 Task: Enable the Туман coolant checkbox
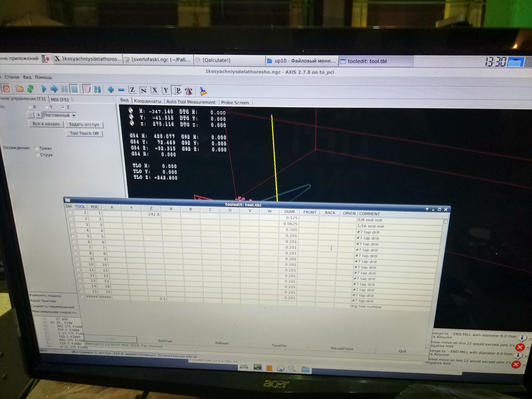(37, 148)
